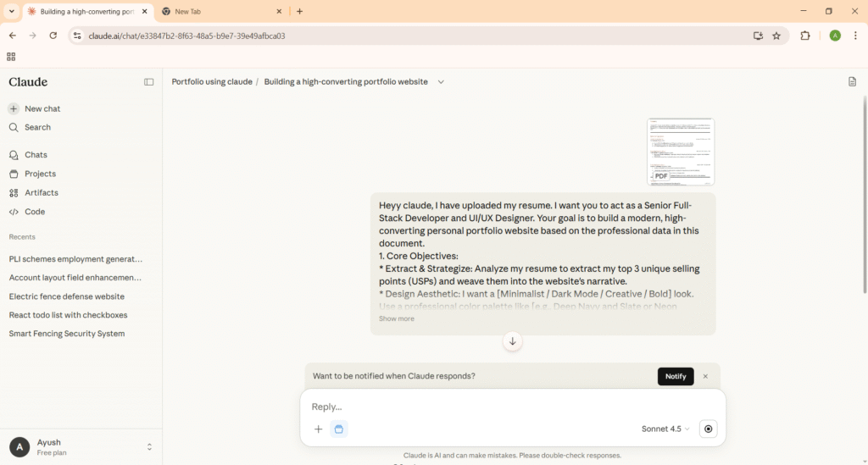Click the blue project icon in reply box
Viewport: 868px width, 465px height.
[339, 429]
